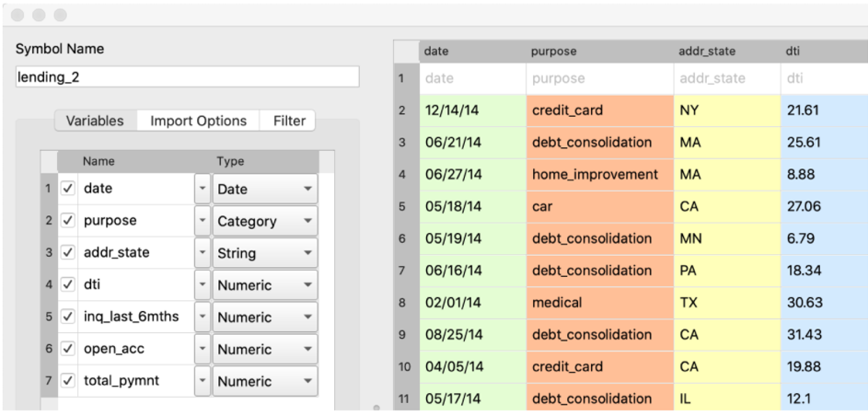Click the home_improvement cell in purpose column
Viewport: 868px width, 416px height.
pos(599,175)
